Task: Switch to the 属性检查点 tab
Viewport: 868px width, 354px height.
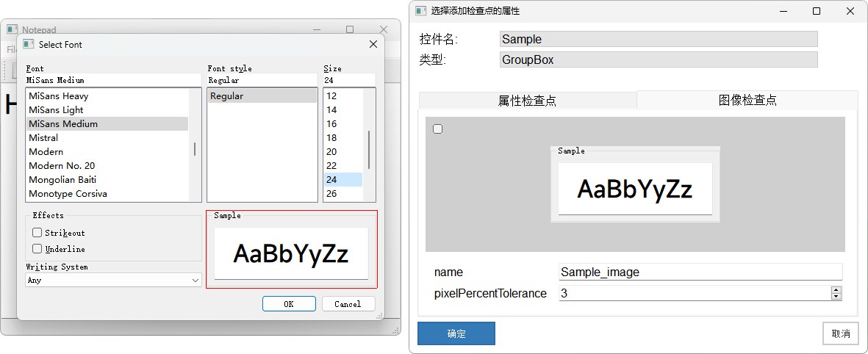Action: tap(527, 101)
